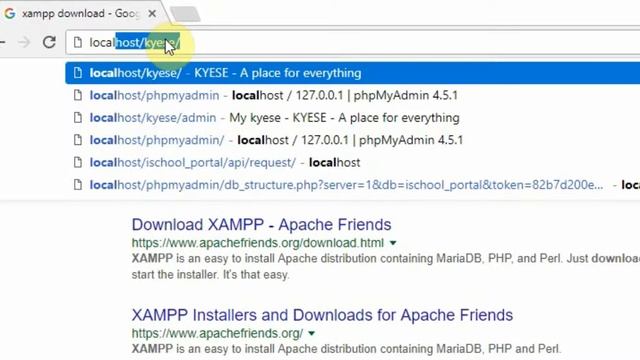Click the Google favicon on the tab

[10, 13]
